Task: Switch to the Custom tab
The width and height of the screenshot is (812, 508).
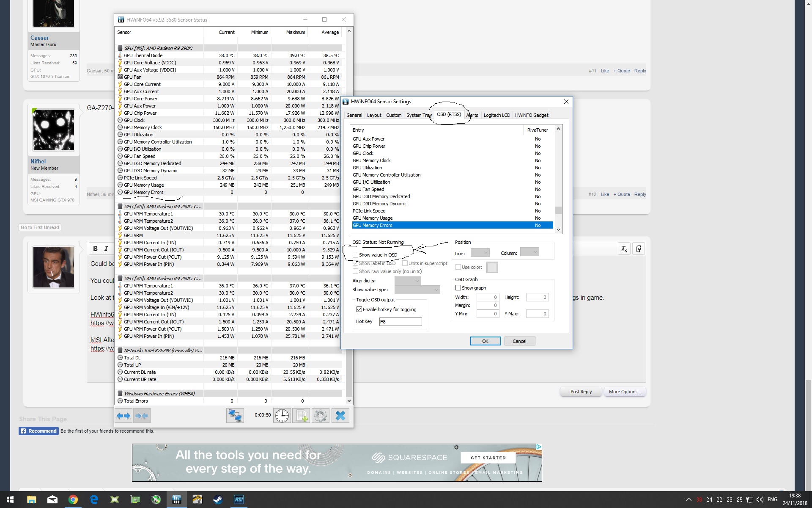Action: point(394,115)
